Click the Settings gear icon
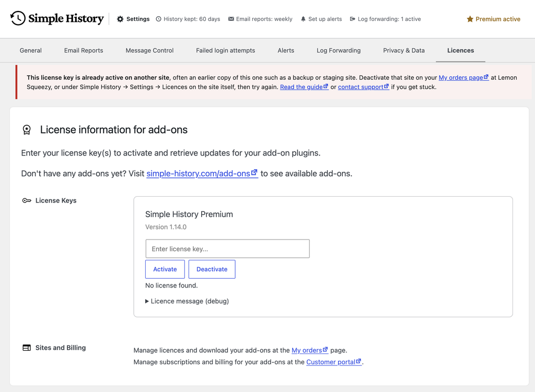 pyautogui.click(x=120, y=19)
